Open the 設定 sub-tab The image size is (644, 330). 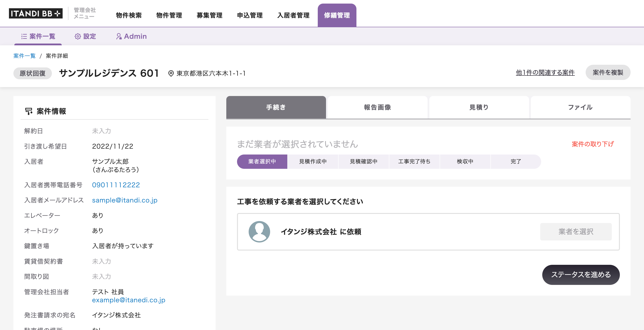click(85, 36)
